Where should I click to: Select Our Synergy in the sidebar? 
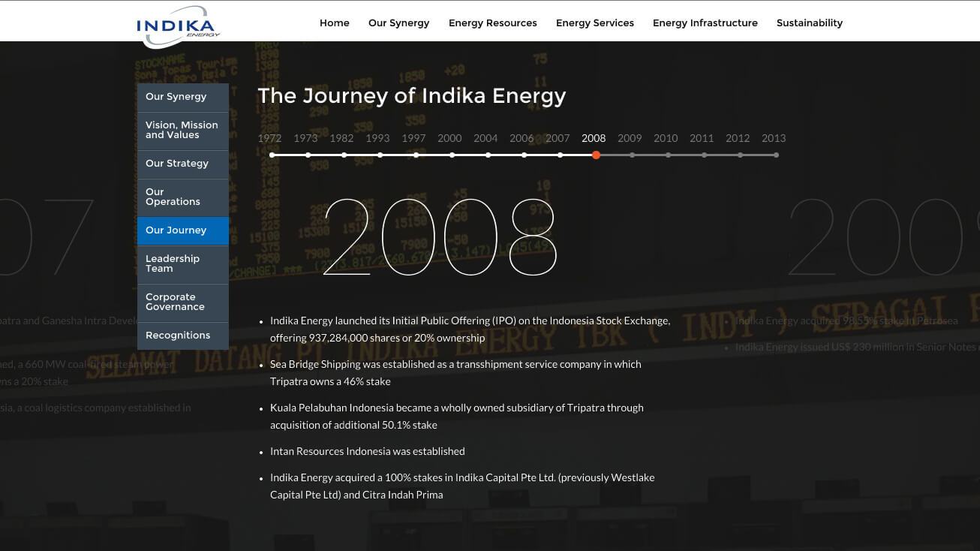183,97
